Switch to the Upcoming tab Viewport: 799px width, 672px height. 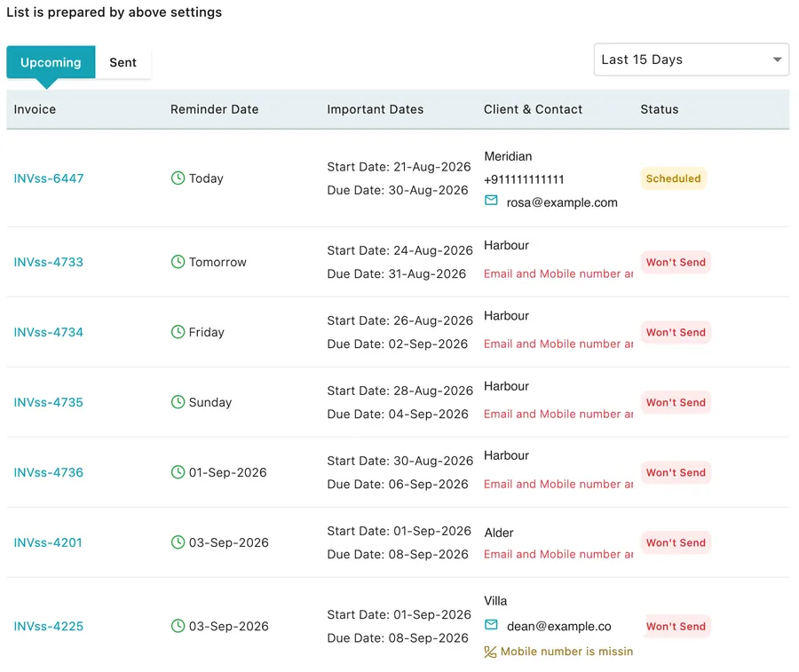tap(51, 62)
